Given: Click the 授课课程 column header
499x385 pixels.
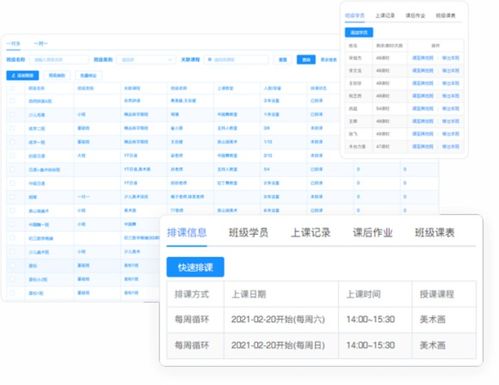Looking at the screenshot, I should (x=437, y=294).
